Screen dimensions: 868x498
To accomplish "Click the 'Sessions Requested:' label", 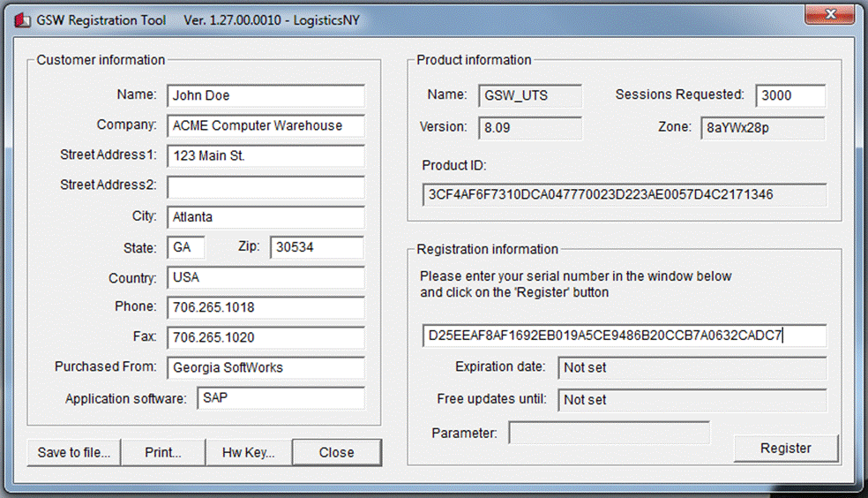I will [680, 94].
